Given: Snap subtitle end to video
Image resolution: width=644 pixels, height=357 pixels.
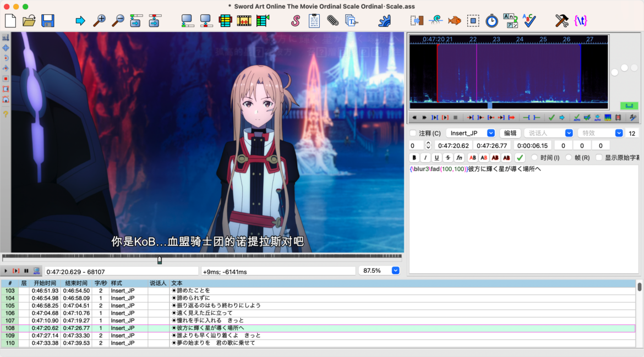Looking at the screenshot, I should (x=206, y=20).
